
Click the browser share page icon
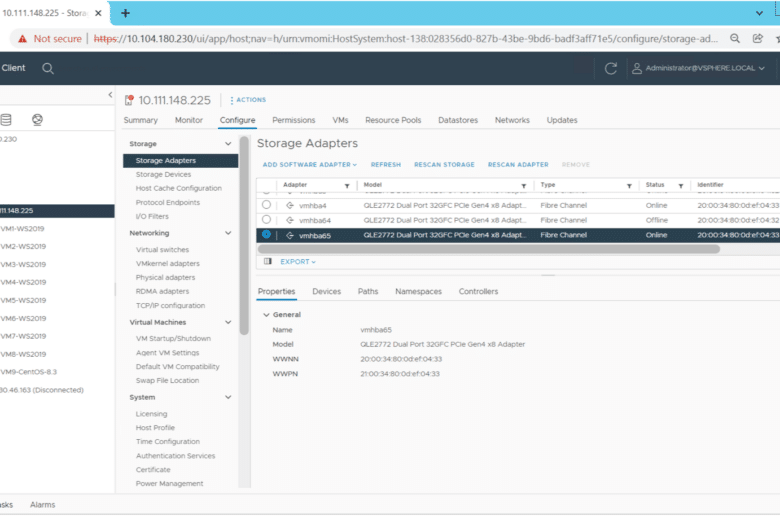[758, 38]
